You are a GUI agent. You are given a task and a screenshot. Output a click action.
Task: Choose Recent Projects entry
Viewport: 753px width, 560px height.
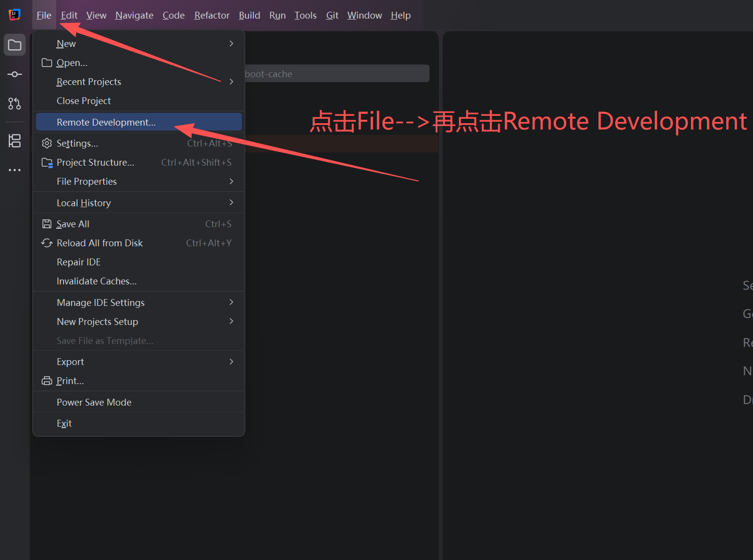[139, 82]
